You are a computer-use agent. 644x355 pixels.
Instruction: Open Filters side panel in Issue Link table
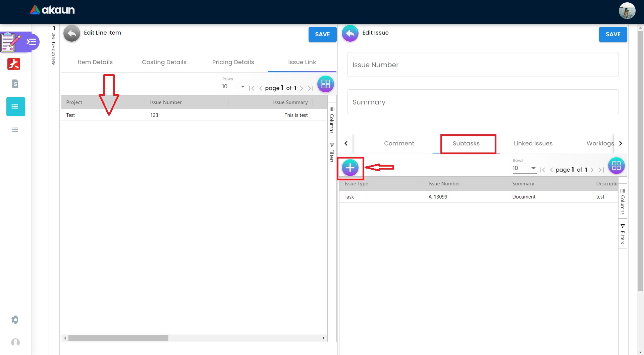[x=332, y=152]
